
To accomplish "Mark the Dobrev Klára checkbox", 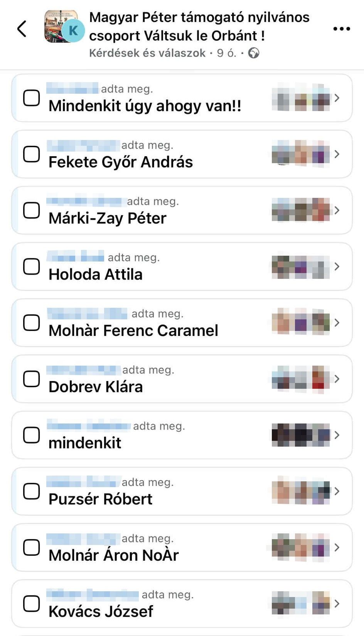I will pyautogui.click(x=32, y=379).
